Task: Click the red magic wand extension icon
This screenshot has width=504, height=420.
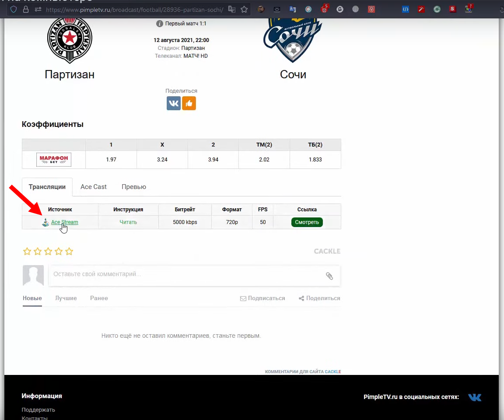Action: click(x=421, y=9)
